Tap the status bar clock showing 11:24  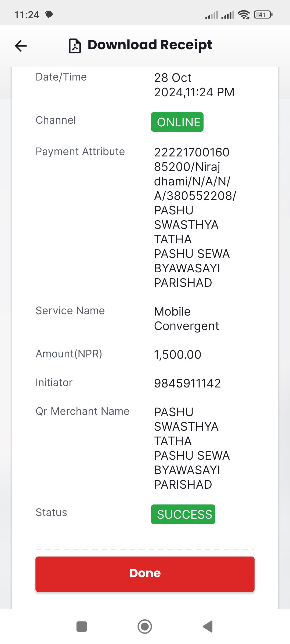coord(27,15)
